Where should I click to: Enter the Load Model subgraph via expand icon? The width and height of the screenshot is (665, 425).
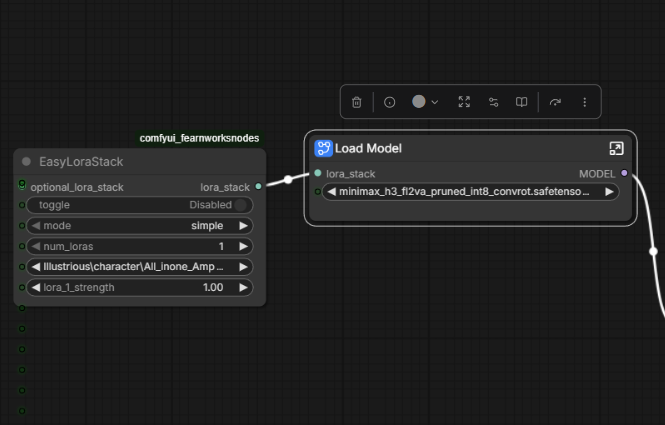616,148
